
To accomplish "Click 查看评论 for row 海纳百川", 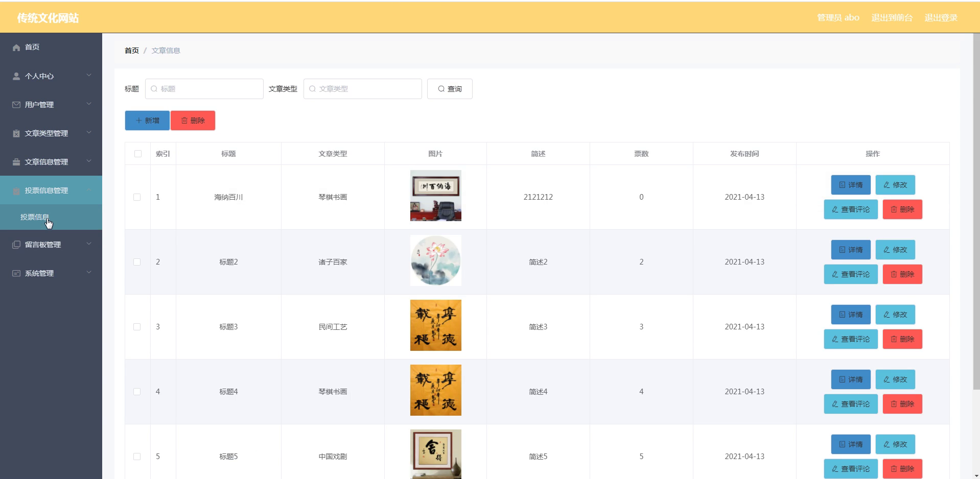I will point(851,209).
